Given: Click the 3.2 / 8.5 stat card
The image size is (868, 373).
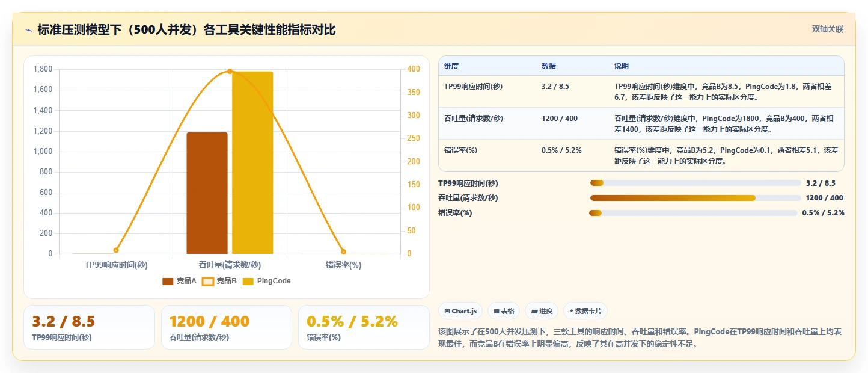Looking at the screenshot, I should click(89, 327).
